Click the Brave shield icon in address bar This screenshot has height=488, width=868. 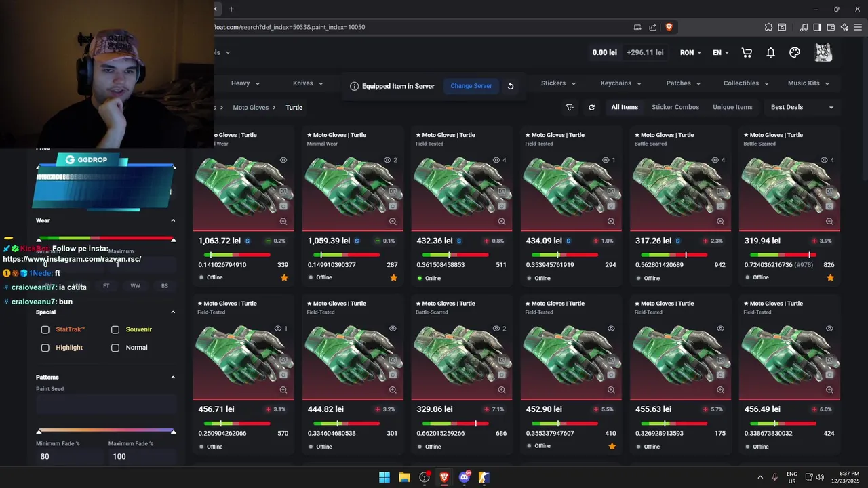point(669,27)
